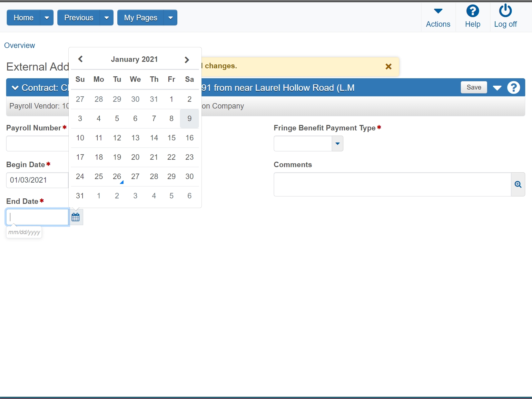Choose January 20 in calendar
Image resolution: width=532 pixels, height=399 pixels.
coord(135,157)
